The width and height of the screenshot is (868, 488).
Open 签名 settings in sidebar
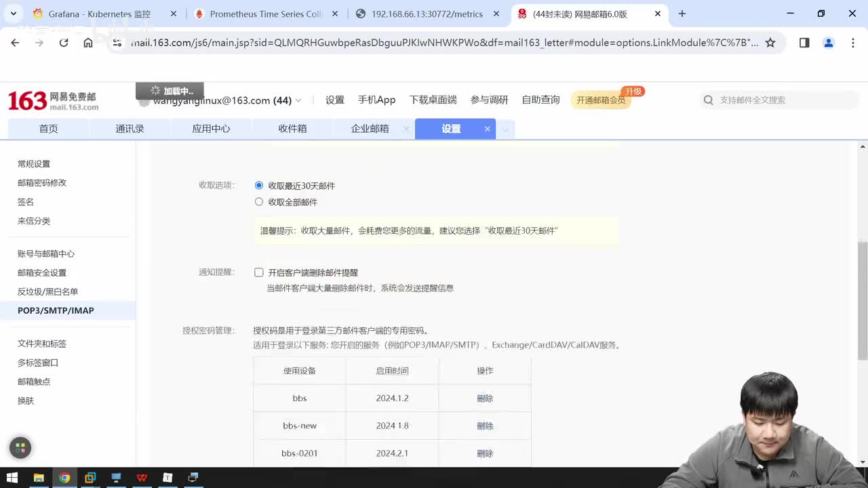[x=26, y=202]
